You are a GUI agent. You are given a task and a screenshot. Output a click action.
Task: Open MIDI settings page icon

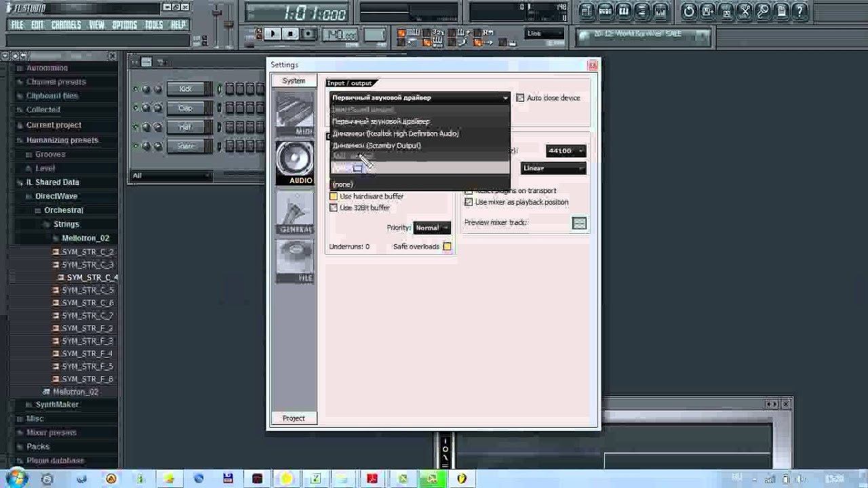coord(295,113)
